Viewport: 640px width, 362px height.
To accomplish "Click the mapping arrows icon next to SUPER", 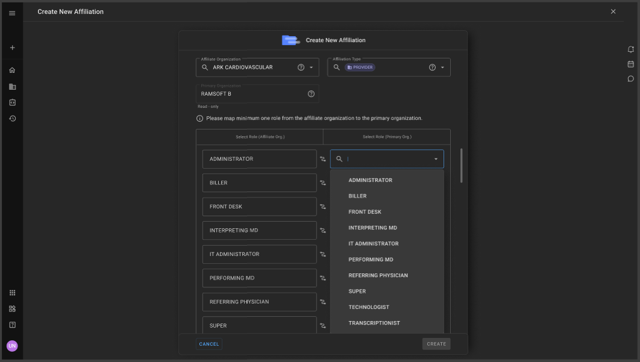I will tap(323, 326).
